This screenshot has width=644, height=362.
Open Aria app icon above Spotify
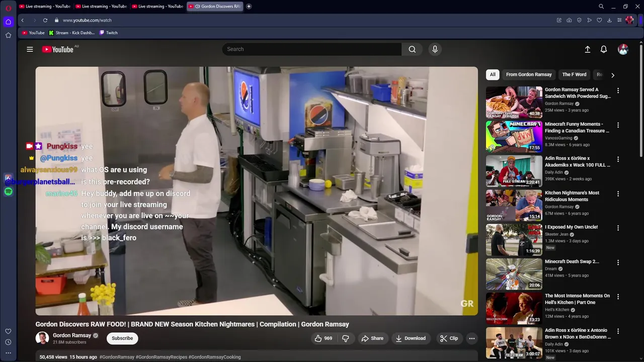pos(8,178)
